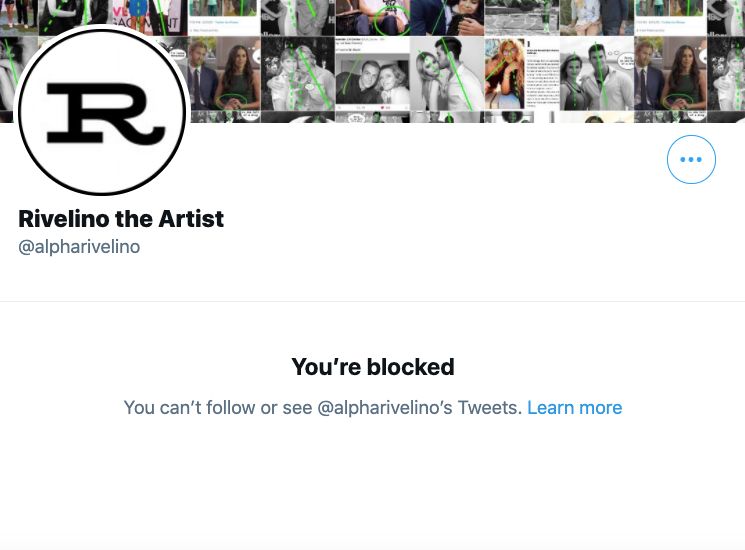Click the embedded tweet with couple selfie thumbnail

pos(372,74)
